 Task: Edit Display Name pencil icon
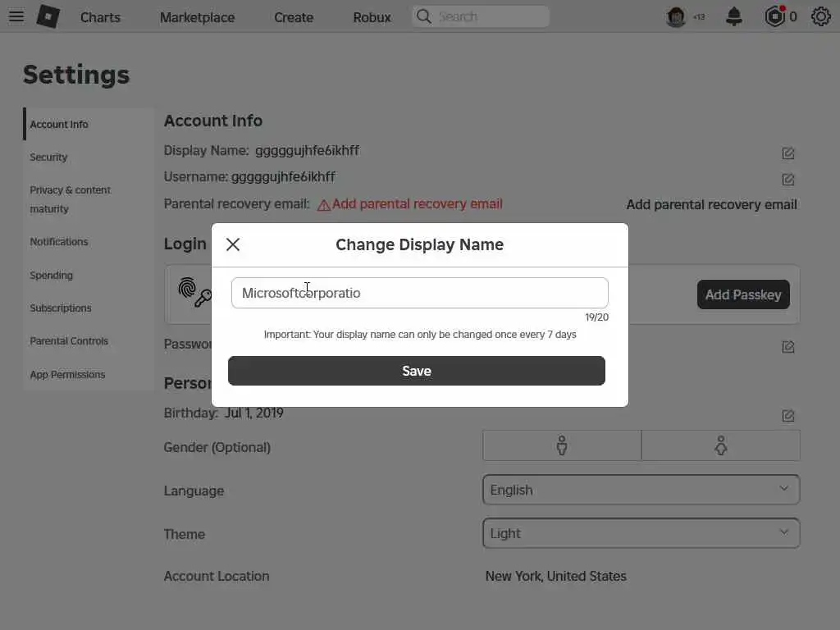(787, 153)
